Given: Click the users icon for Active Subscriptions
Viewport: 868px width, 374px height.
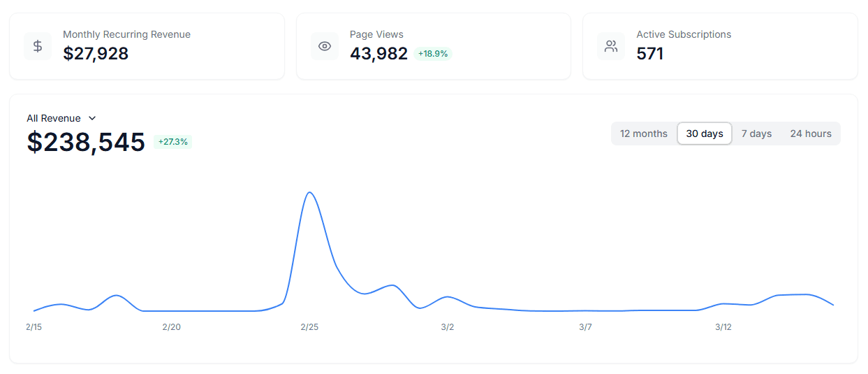Looking at the screenshot, I should [x=611, y=46].
